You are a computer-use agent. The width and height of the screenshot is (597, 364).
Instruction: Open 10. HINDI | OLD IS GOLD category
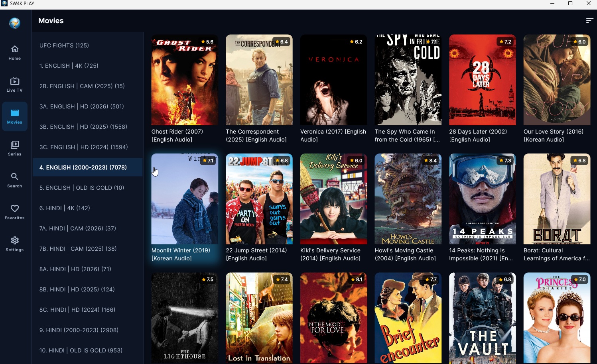88,350
